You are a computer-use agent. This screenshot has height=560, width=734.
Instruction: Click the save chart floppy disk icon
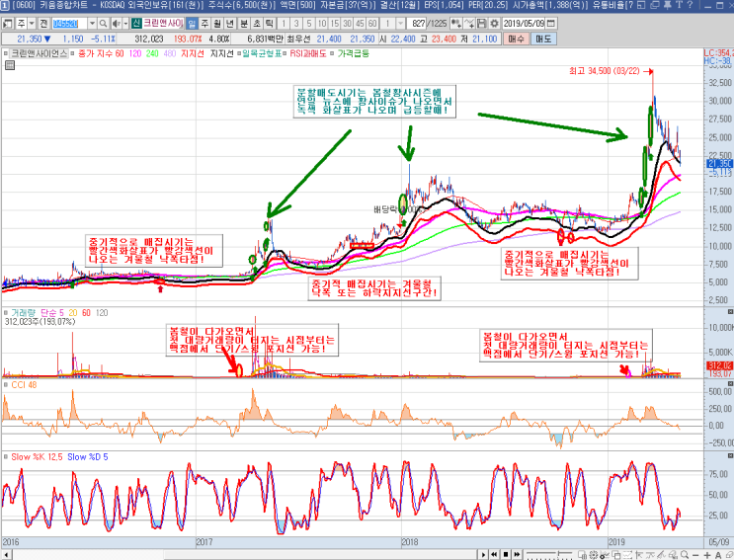[x=482, y=24]
